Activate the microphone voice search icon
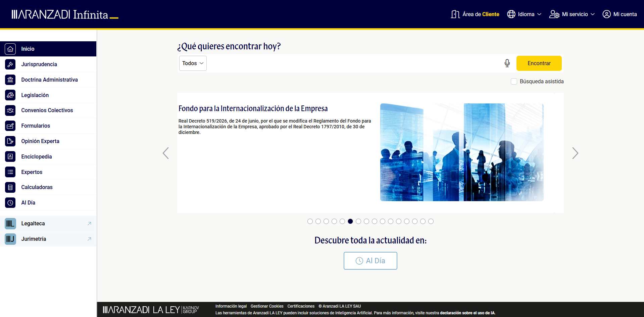 507,63
